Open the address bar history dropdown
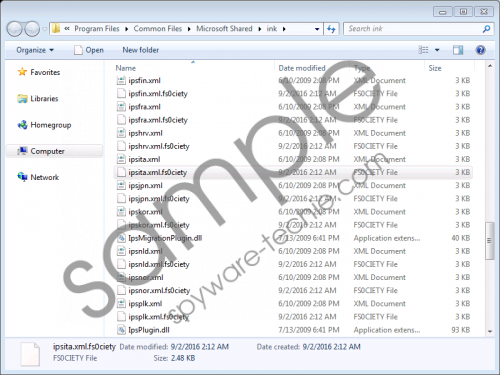This screenshot has width=500, height=375. coord(317,29)
